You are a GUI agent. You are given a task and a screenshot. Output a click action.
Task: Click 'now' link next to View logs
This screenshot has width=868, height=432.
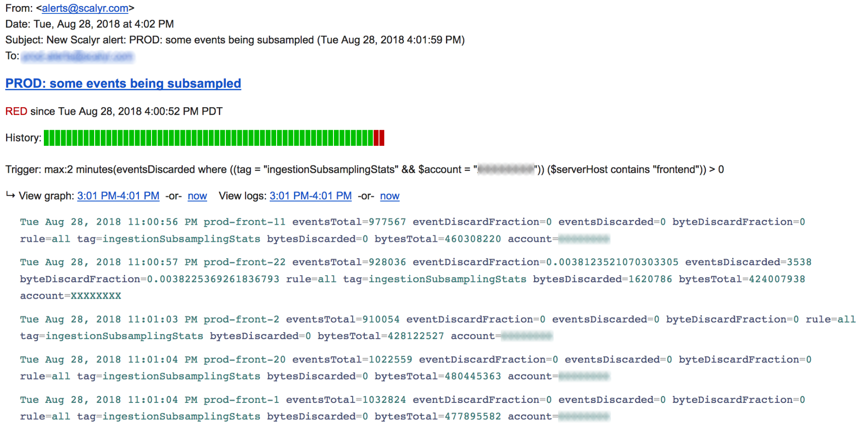coord(389,196)
